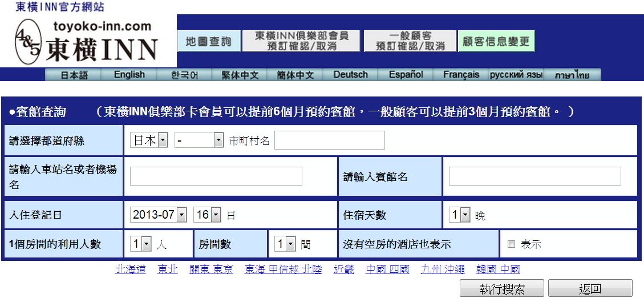Viewport: 644px width, 302px height.
Task: Follow the 近畿 region link
Action: pos(344,269)
